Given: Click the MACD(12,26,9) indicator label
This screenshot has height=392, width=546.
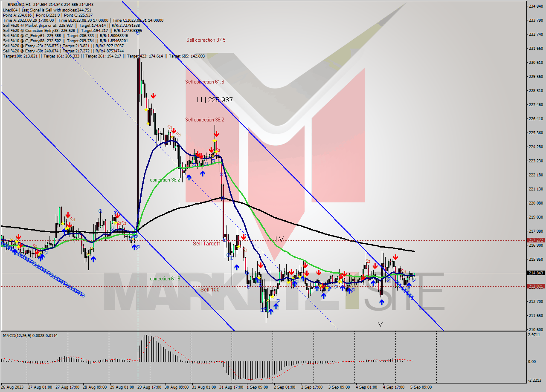Looking at the screenshot, I should pyautogui.click(x=30, y=336).
